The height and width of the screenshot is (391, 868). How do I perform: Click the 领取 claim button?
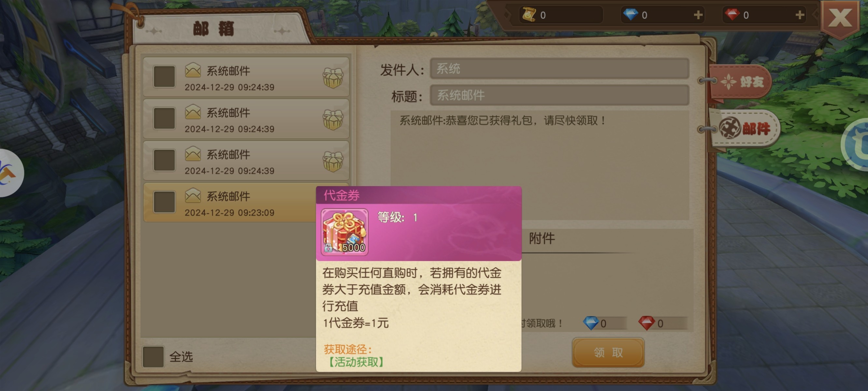pos(608,352)
